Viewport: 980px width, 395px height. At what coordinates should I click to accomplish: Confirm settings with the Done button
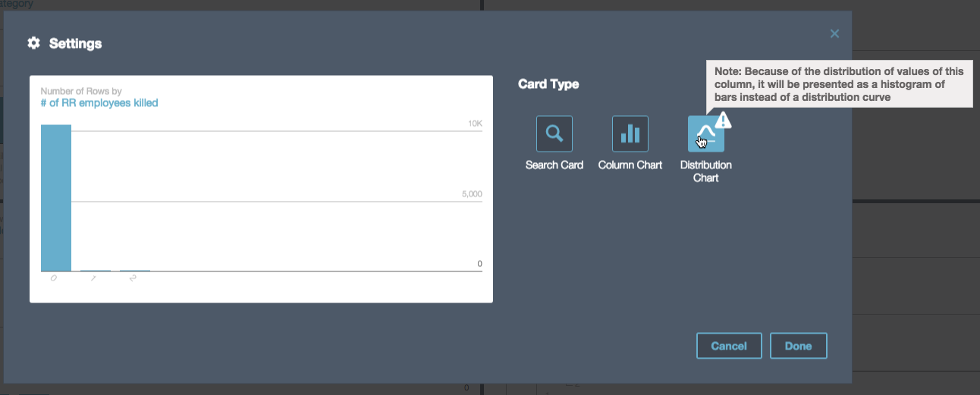[799, 346]
